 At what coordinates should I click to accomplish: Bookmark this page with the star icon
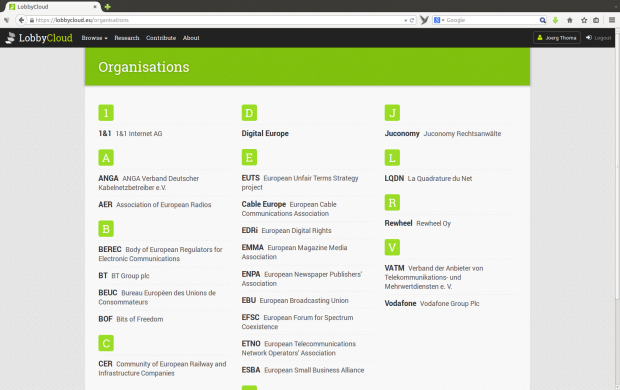pos(584,20)
